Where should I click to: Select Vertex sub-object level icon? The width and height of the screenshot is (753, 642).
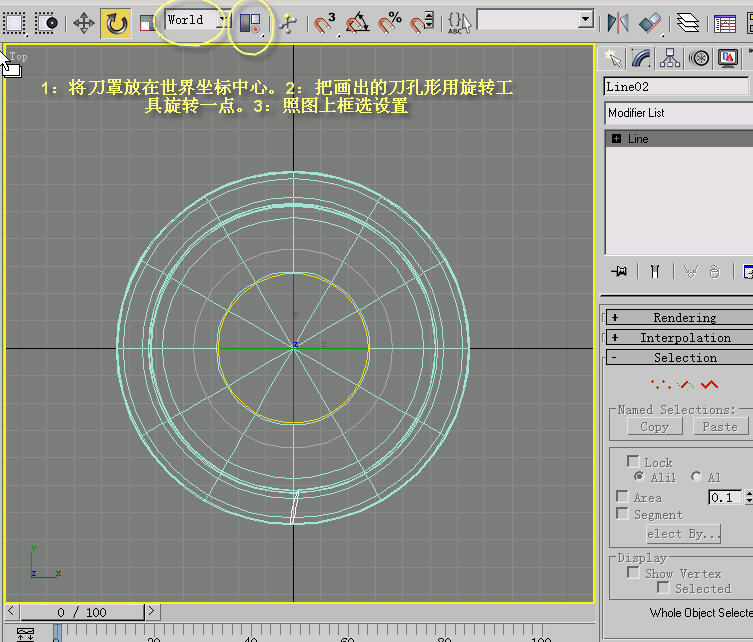(x=661, y=384)
